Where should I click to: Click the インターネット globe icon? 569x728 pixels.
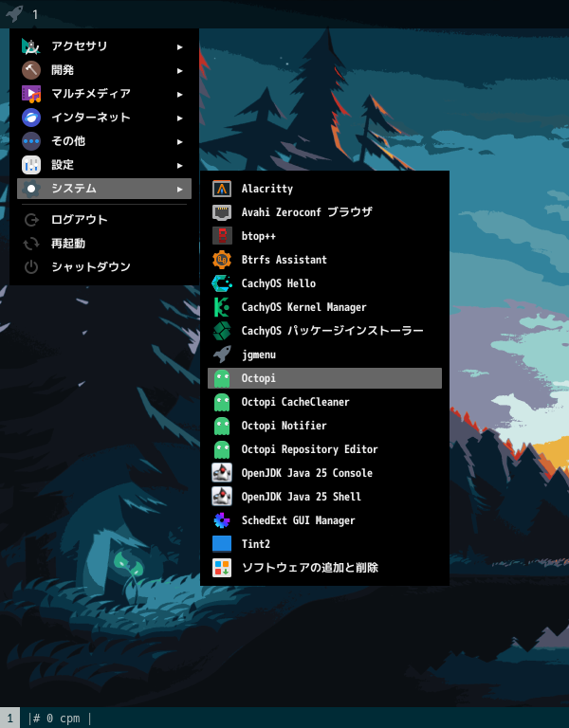31,118
